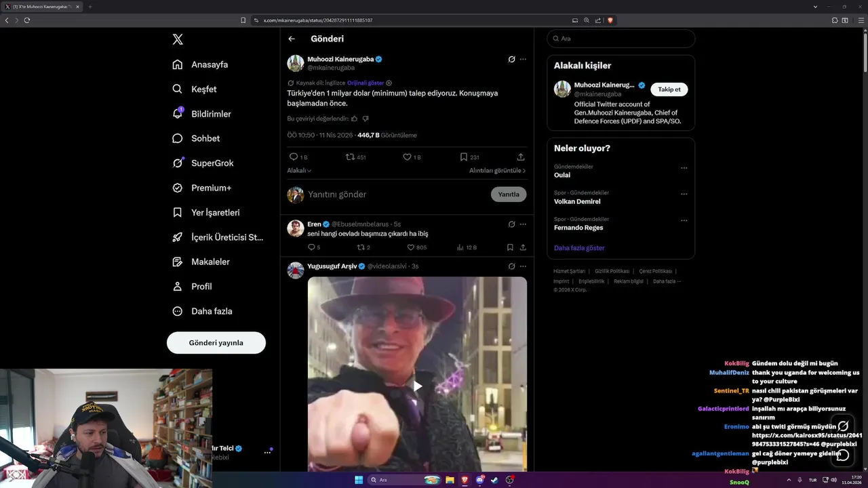The width and height of the screenshot is (868, 488).
Task: Go to Anasayfa in the sidebar
Action: click(200, 64)
